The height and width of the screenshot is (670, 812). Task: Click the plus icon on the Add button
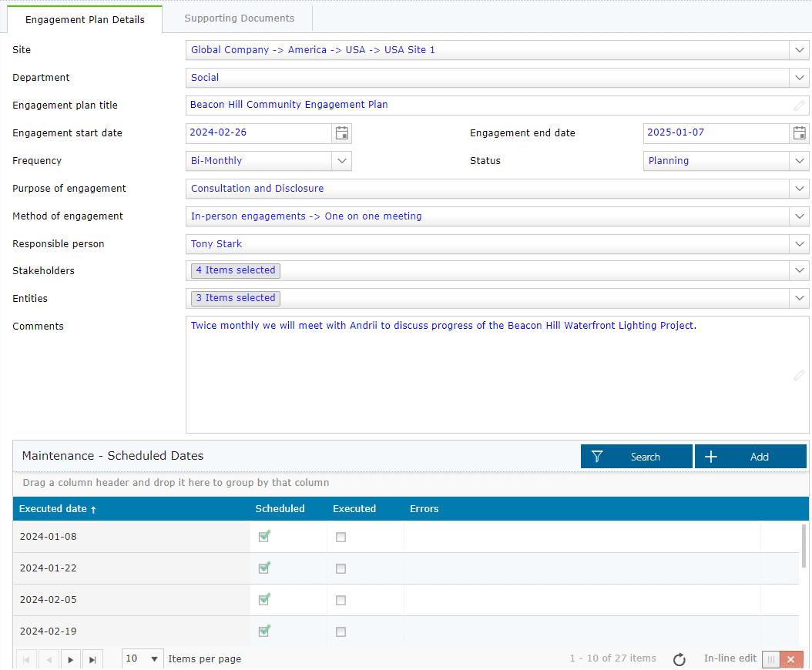(x=710, y=456)
